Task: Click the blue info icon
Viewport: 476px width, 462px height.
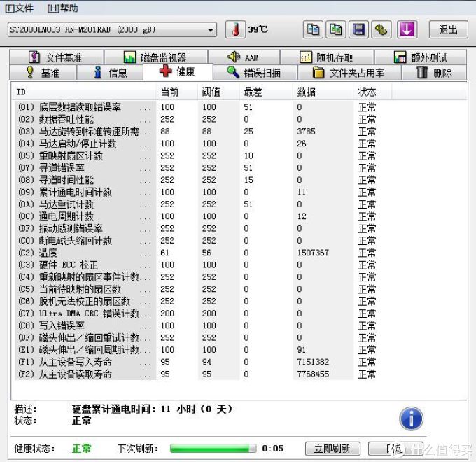Action: pos(411,419)
